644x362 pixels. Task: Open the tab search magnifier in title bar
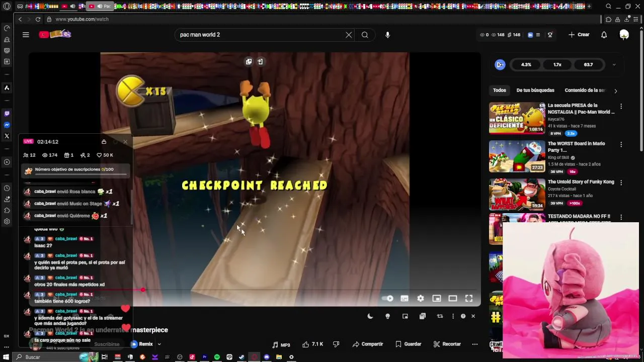[x=608, y=7]
